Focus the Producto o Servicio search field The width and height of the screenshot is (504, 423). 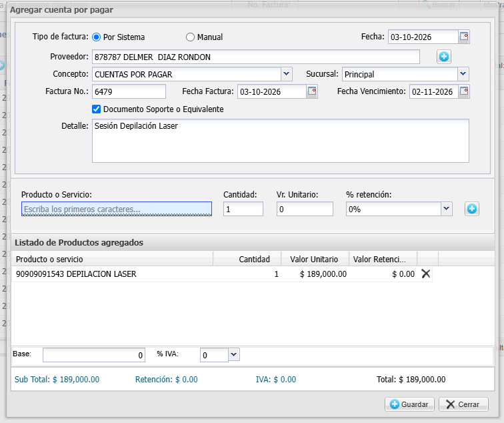[117, 209]
